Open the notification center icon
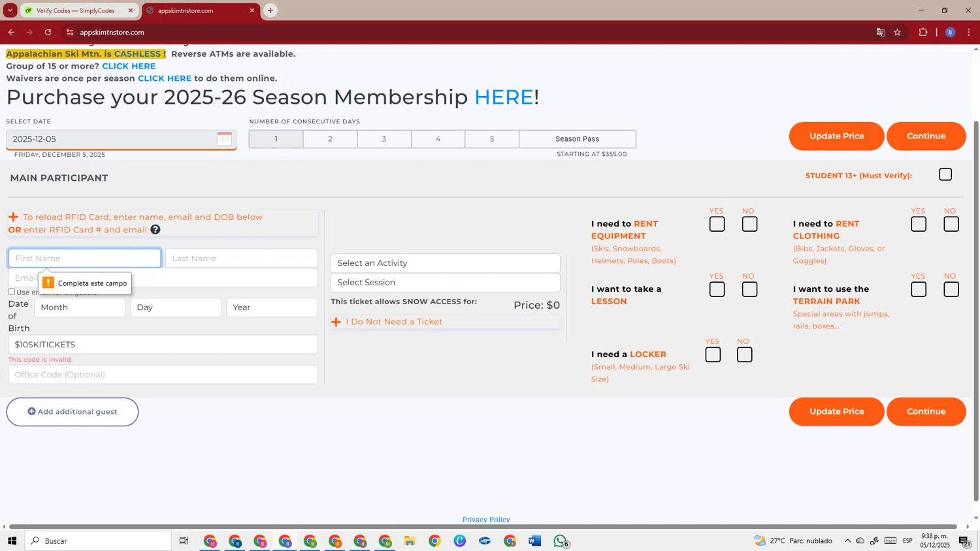 click(x=964, y=541)
